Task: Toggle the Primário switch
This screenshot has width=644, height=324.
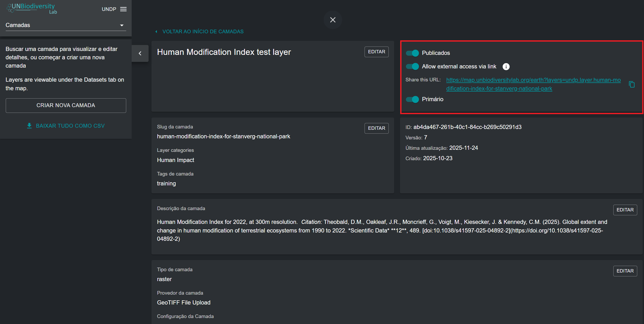Action: coord(412,99)
